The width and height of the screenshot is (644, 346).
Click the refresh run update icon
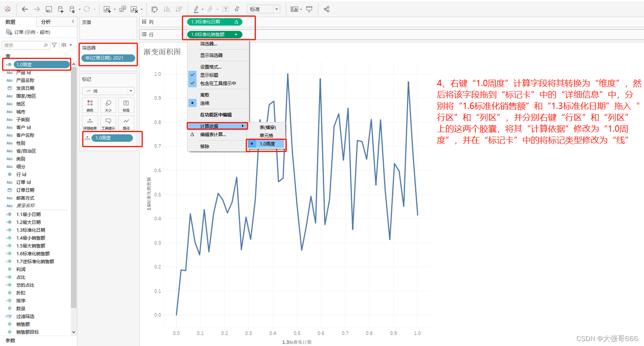(x=87, y=9)
